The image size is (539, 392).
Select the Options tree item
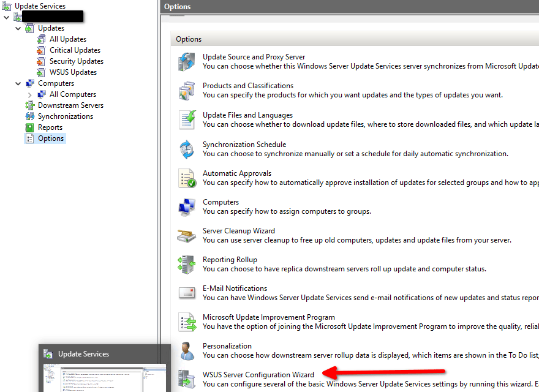point(51,138)
